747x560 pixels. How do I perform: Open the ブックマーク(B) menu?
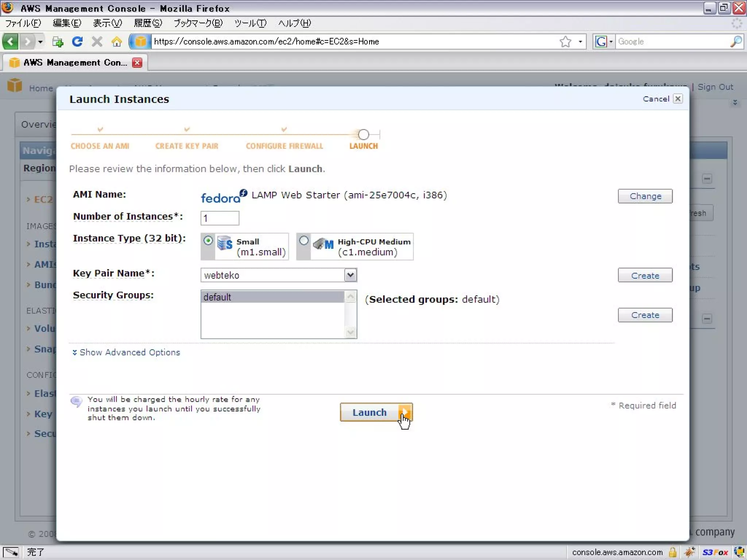tap(198, 23)
